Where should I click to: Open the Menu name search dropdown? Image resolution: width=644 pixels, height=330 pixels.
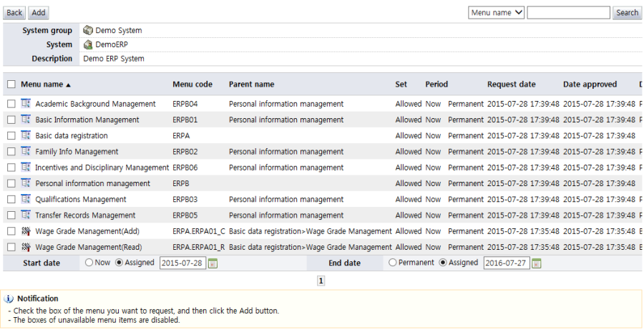coord(497,12)
